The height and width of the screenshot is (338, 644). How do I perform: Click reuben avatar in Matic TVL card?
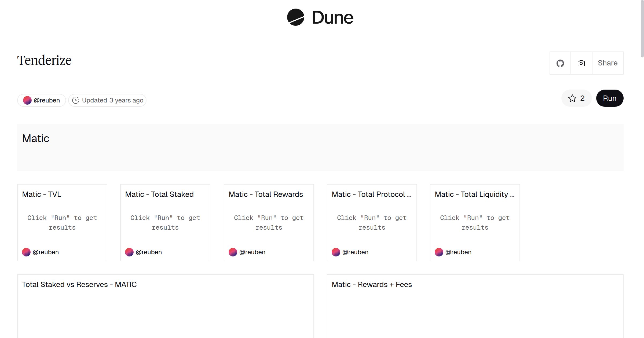tap(26, 252)
